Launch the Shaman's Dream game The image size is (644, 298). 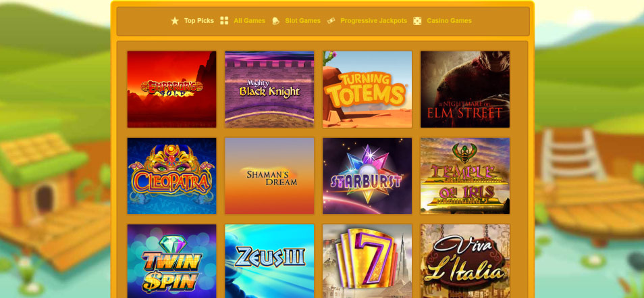coord(269,176)
